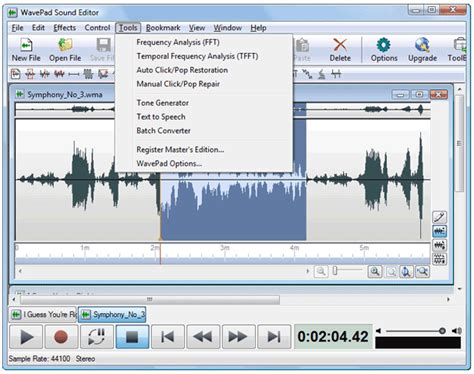Click the Delete red X icon
Screen dimensions: 474x374
coord(340,45)
